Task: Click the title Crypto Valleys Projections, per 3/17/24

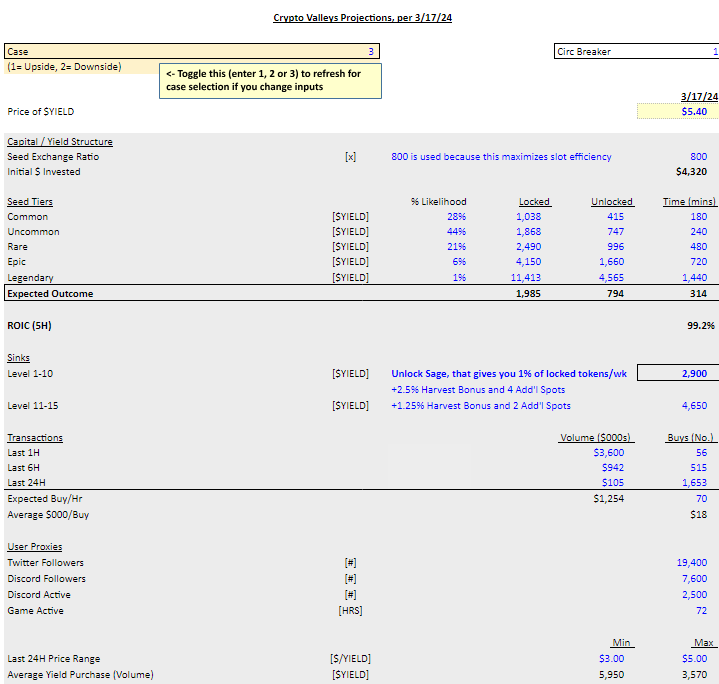Action: 362,17
